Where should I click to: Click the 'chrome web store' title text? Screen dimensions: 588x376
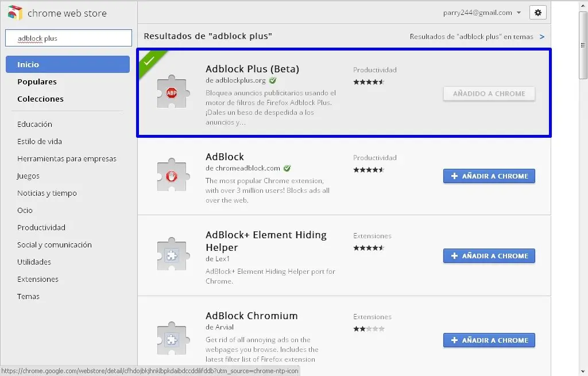point(67,13)
